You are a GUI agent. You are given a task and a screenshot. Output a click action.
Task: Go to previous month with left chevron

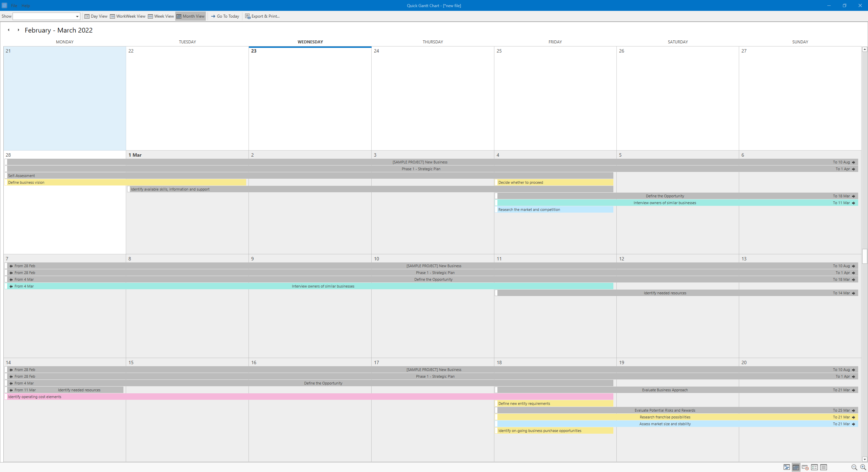8,30
